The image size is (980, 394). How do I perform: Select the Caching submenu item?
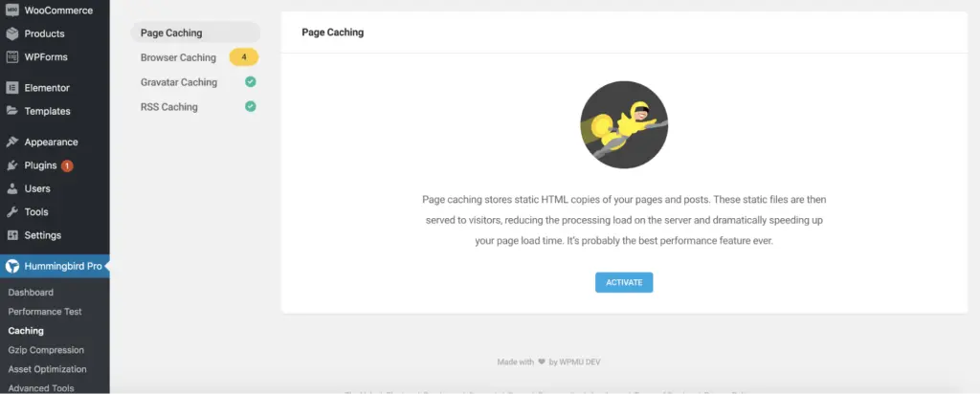[26, 331]
